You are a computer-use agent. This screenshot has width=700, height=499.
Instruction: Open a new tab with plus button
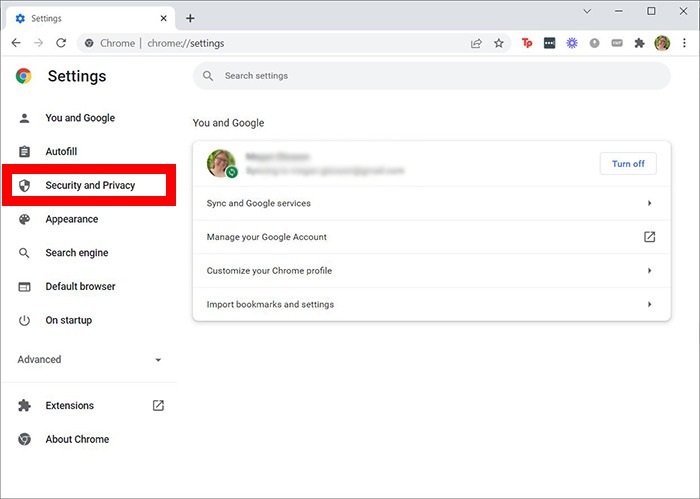[190, 18]
